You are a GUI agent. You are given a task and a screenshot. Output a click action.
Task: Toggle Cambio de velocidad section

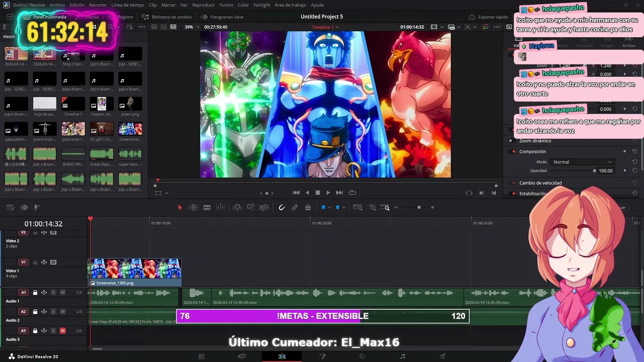coord(513,183)
